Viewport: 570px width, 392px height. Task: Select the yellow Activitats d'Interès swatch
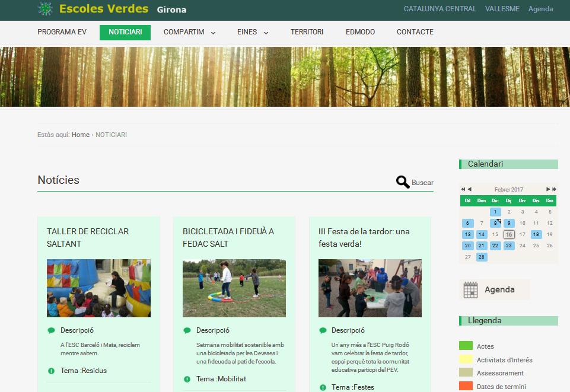[x=466, y=359]
